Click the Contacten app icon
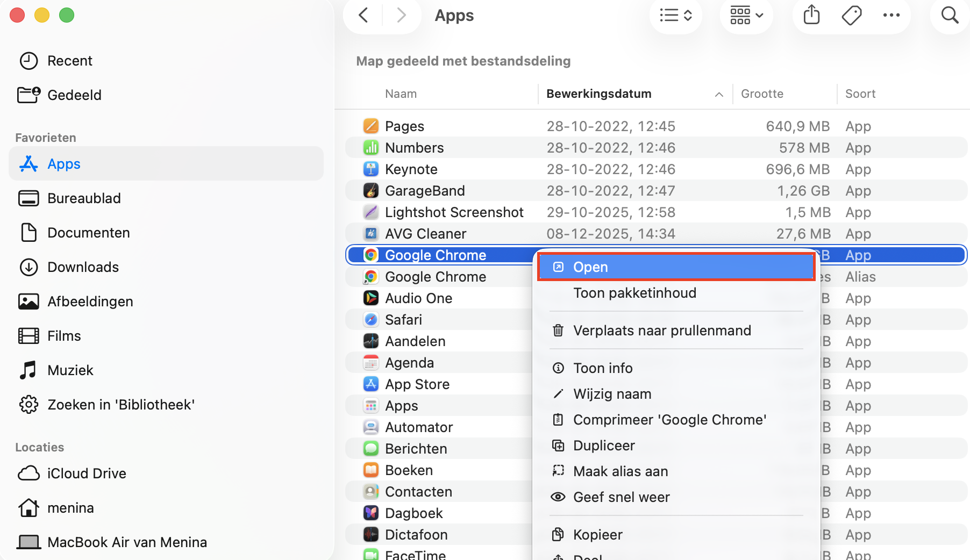Viewport: 970px width, 560px height. point(371,491)
